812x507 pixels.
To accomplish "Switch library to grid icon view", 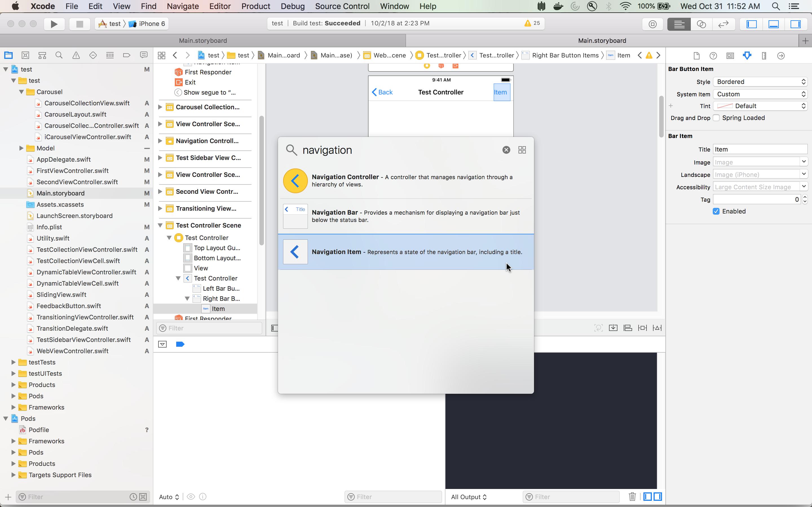I will 522,150.
